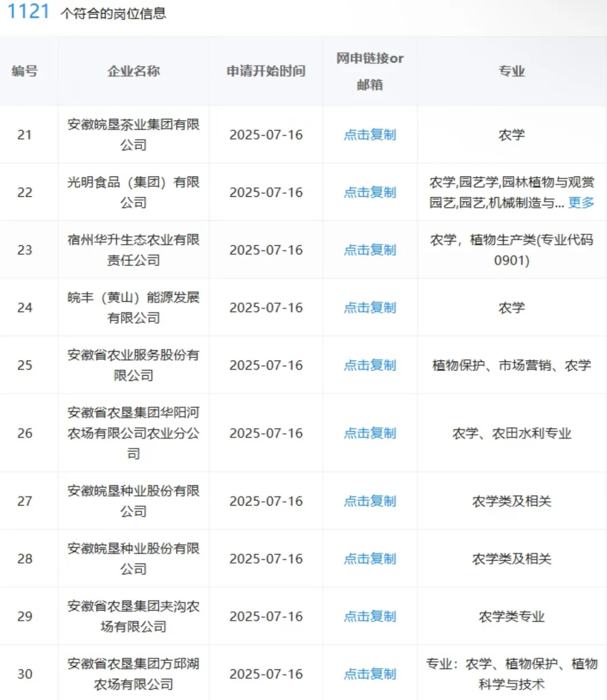Click major 专业：农学、植物保护、植物科学与技术

(x=511, y=674)
